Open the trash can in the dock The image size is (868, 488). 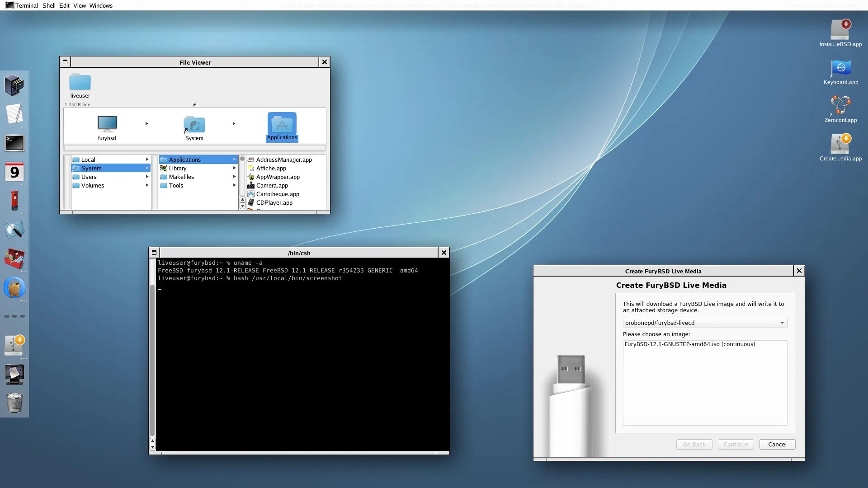(x=14, y=403)
